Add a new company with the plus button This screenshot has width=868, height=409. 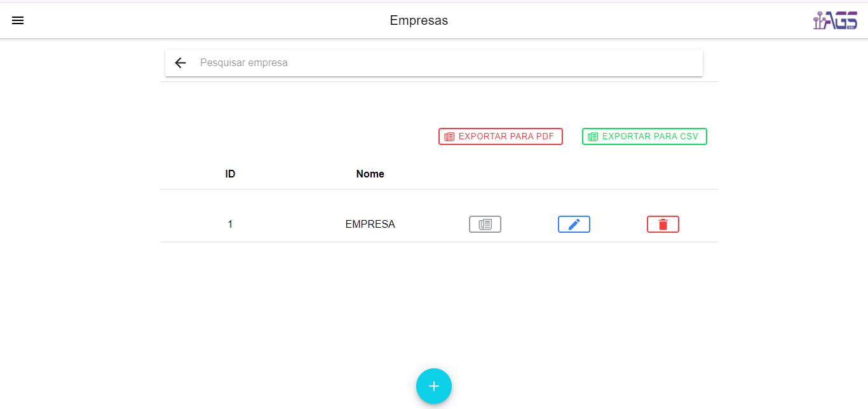(x=434, y=386)
